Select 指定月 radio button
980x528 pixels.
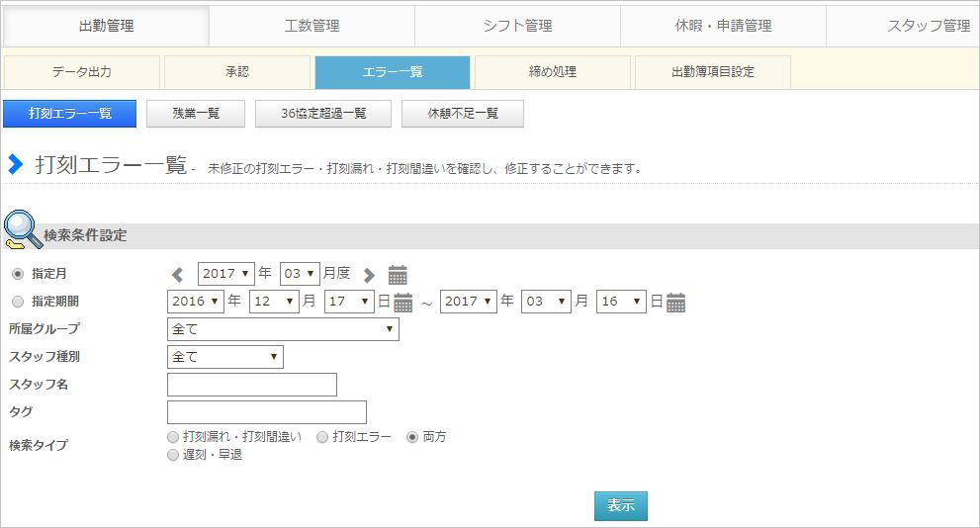[18, 274]
